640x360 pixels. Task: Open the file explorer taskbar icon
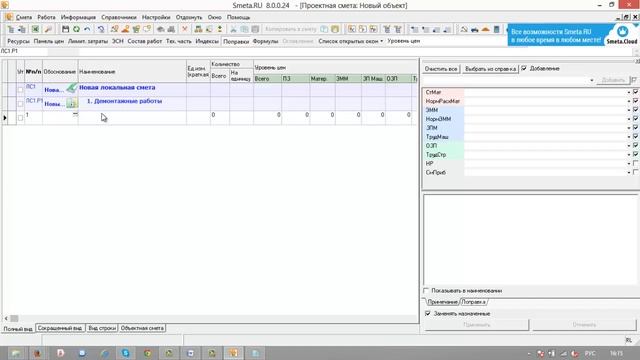[16, 353]
